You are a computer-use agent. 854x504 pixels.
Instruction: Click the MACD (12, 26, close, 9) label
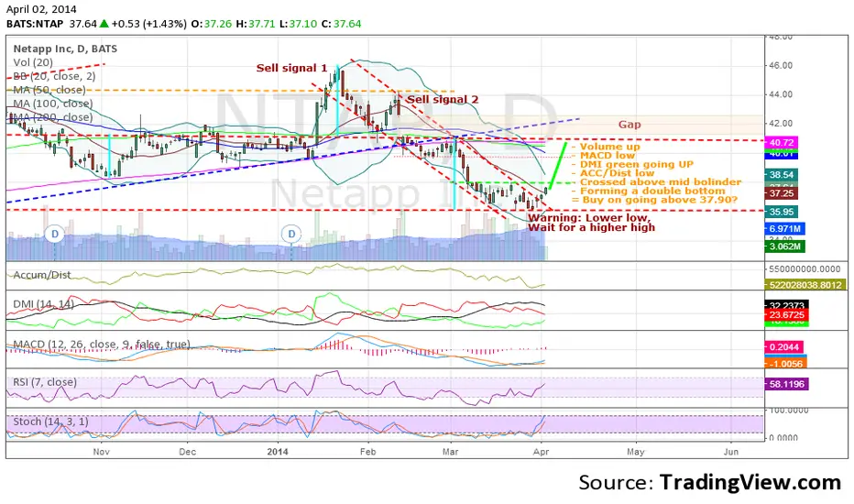[102, 345]
